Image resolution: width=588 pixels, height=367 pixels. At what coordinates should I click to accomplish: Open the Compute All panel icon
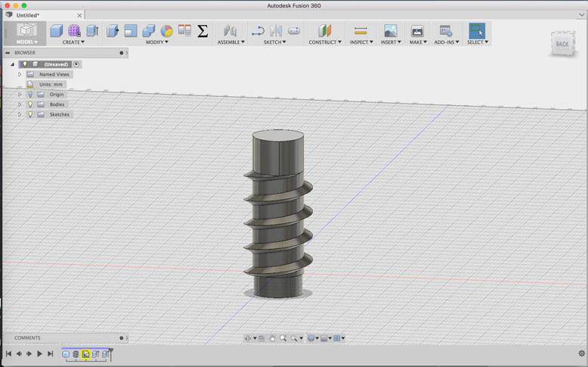click(184, 30)
